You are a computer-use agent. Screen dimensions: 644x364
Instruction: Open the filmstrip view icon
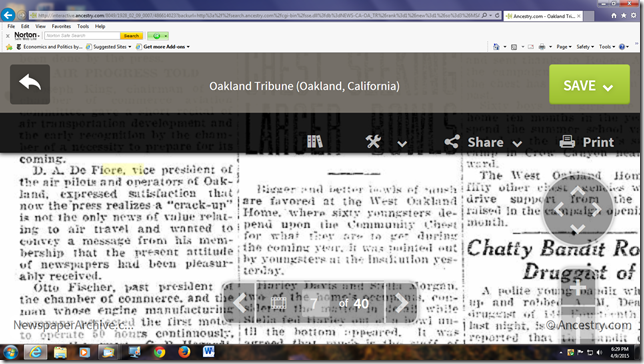click(x=278, y=303)
